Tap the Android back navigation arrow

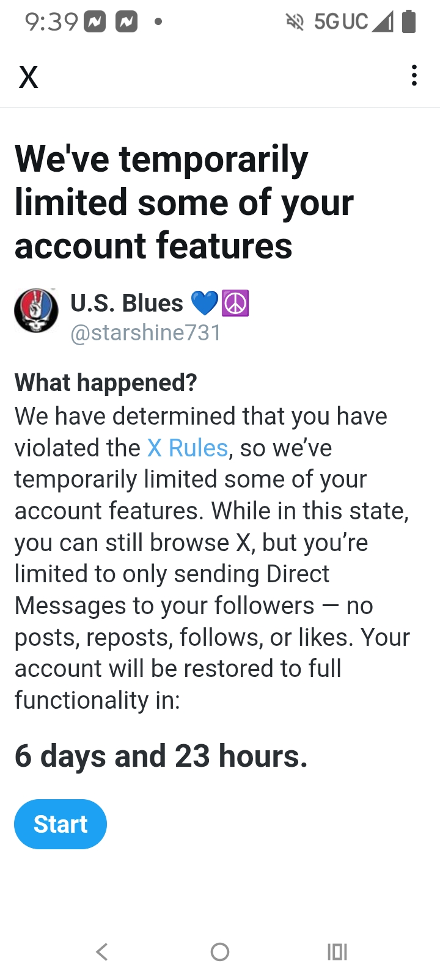pyautogui.click(x=102, y=951)
